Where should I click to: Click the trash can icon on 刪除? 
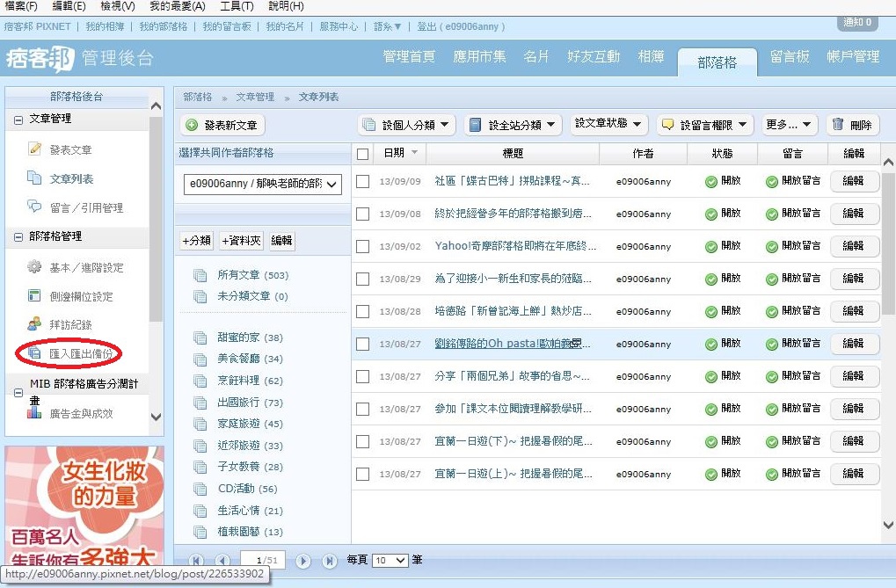838,124
